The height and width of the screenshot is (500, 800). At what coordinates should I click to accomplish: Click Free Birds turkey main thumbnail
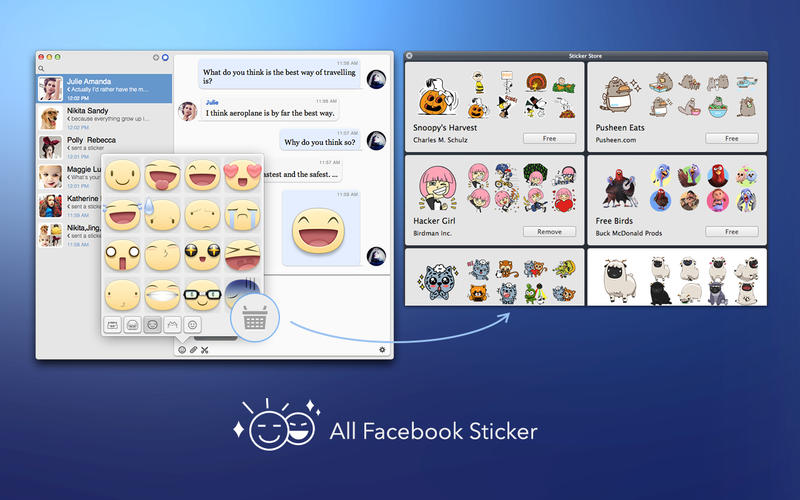click(x=619, y=188)
